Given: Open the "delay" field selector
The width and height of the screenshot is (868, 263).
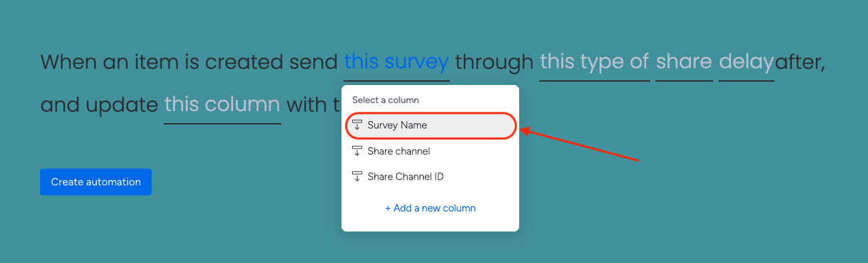Looking at the screenshot, I should point(746,62).
